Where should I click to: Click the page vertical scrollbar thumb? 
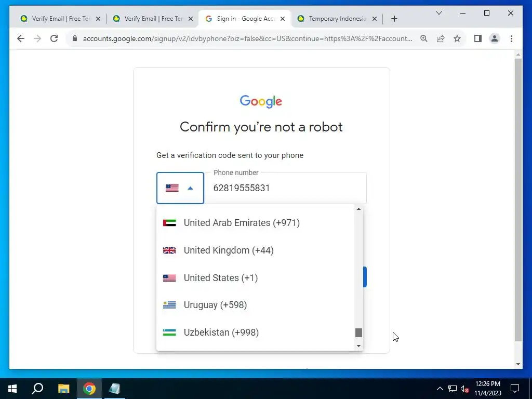tap(518, 200)
